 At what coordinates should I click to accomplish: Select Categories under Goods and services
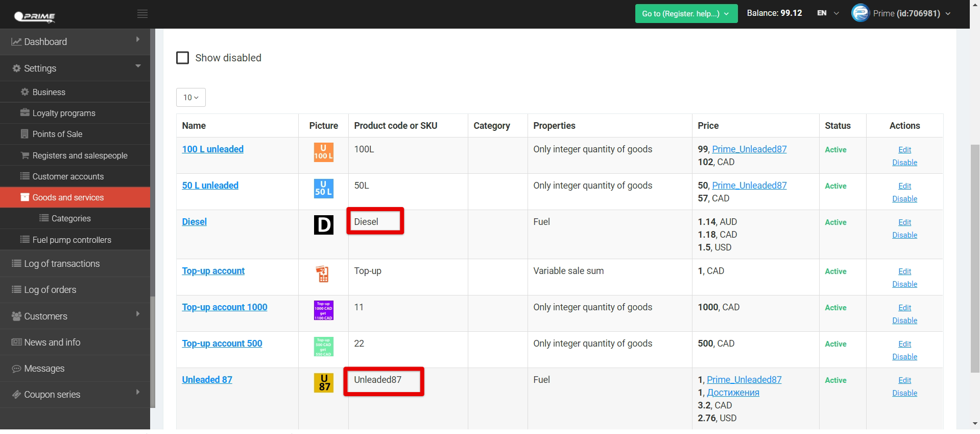click(x=71, y=218)
